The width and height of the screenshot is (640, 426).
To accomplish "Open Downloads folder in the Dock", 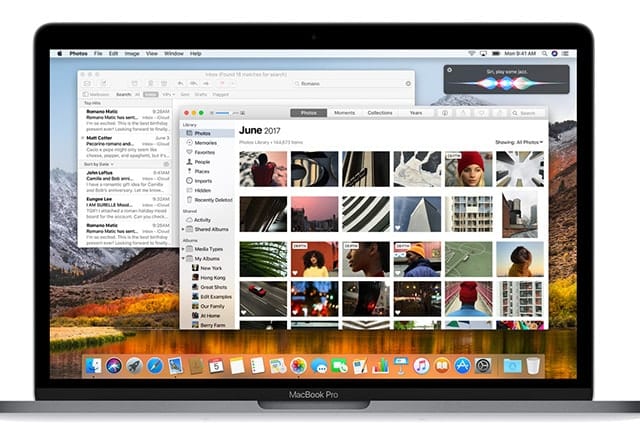I will 512,366.
